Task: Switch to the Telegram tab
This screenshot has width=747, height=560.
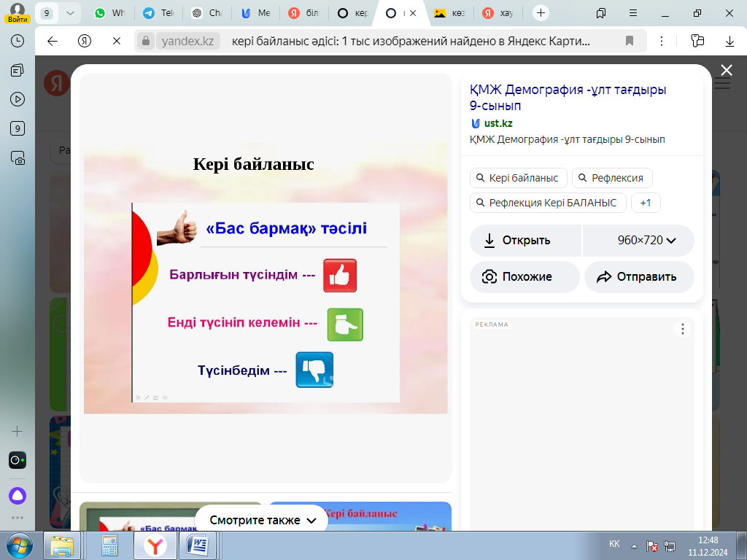Action: (158, 13)
